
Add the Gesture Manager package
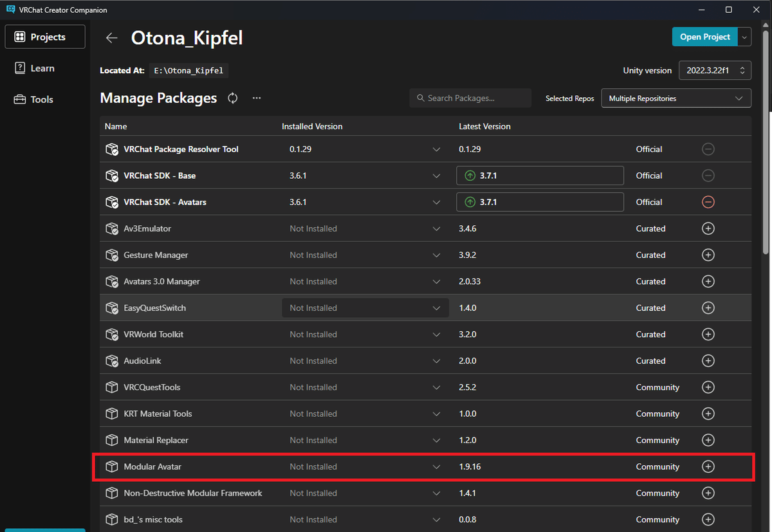coord(708,255)
